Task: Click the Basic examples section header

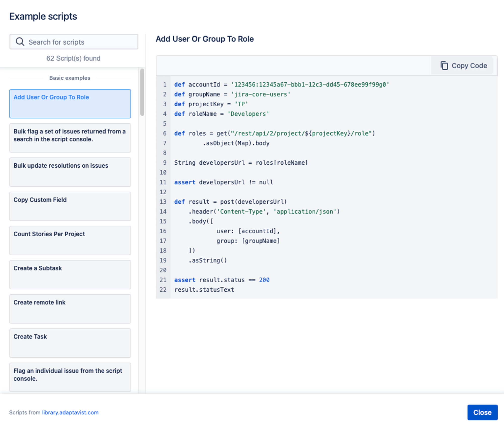Action: [x=70, y=78]
